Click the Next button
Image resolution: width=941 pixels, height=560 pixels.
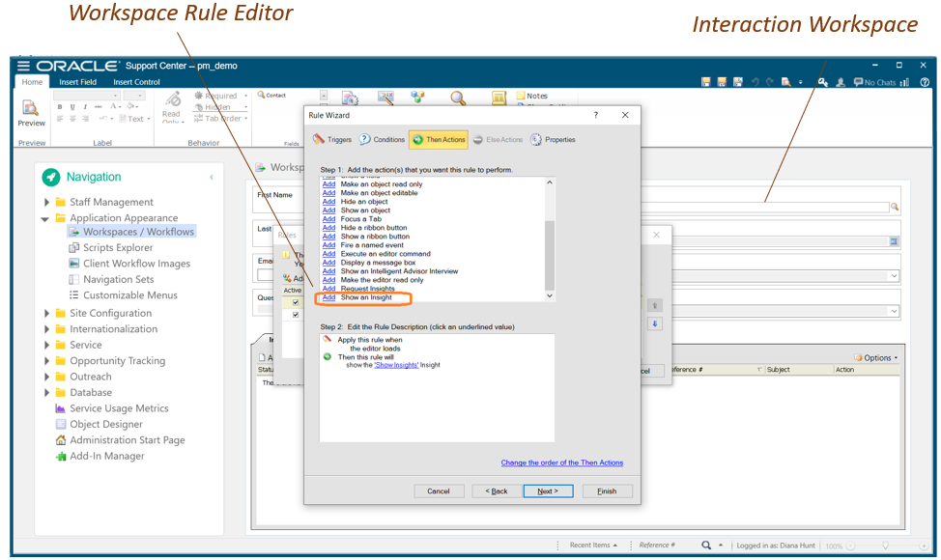point(548,491)
